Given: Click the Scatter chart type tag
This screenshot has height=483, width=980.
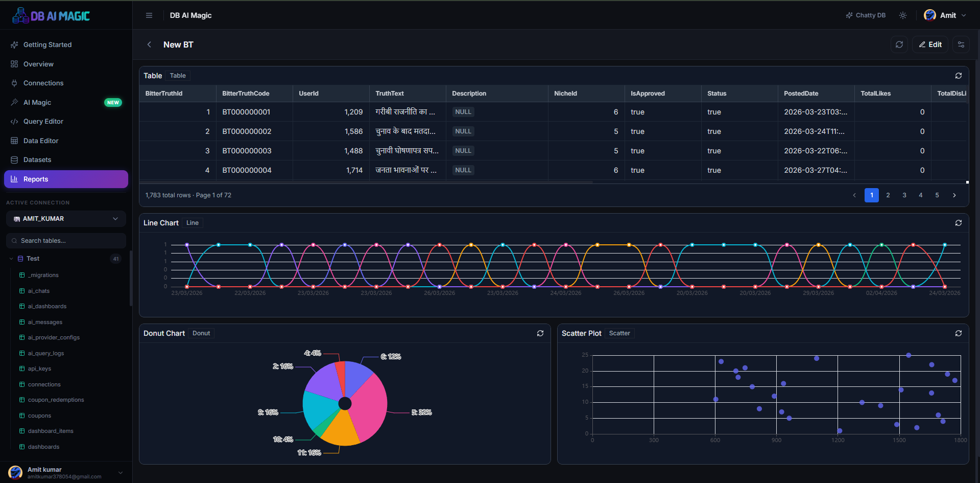Looking at the screenshot, I should (x=619, y=333).
